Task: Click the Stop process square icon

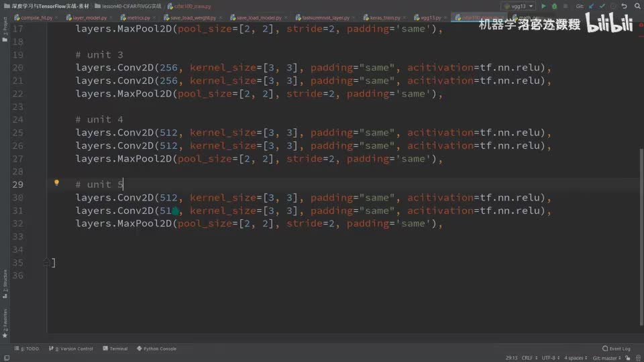Action: pyautogui.click(x=566, y=6)
